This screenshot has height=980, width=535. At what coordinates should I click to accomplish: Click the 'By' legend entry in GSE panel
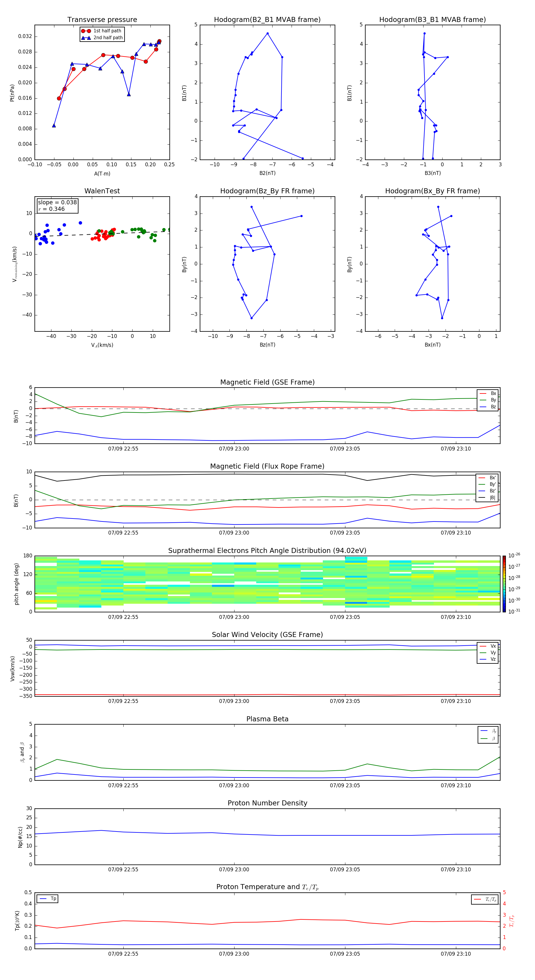click(x=488, y=400)
